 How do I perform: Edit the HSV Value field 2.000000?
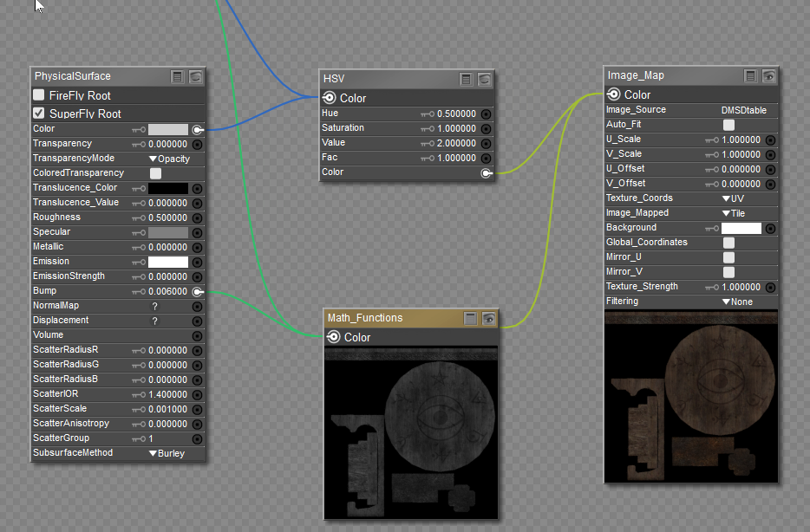tap(457, 144)
